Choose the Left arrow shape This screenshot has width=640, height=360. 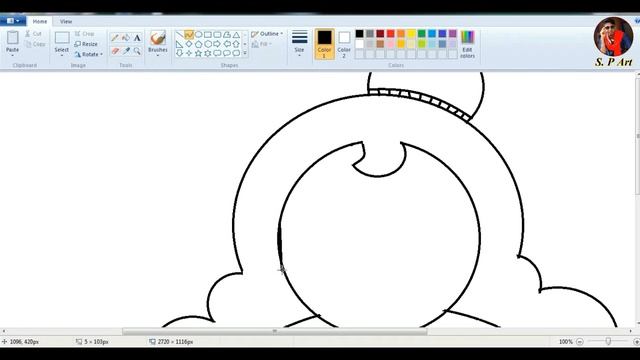click(227, 44)
